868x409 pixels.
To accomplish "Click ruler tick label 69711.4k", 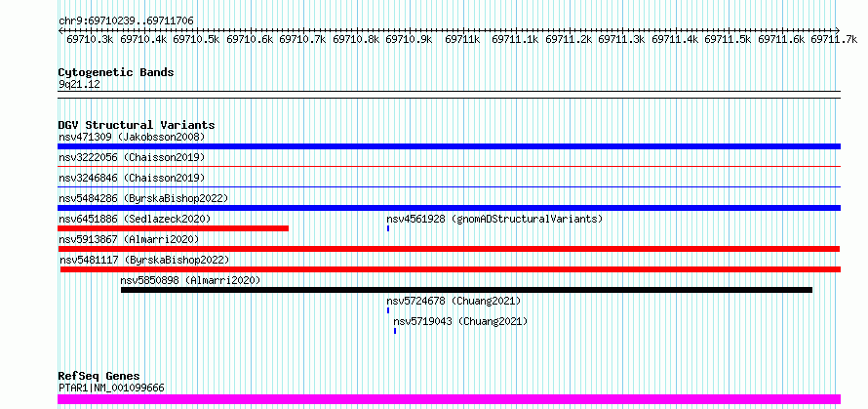I will tap(675, 39).
